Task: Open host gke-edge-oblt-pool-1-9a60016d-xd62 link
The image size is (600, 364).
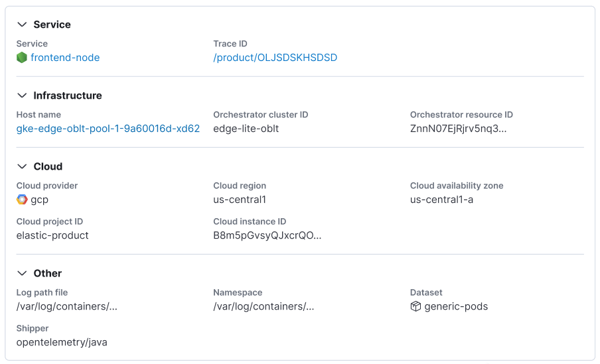Action: (x=108, y=129)
